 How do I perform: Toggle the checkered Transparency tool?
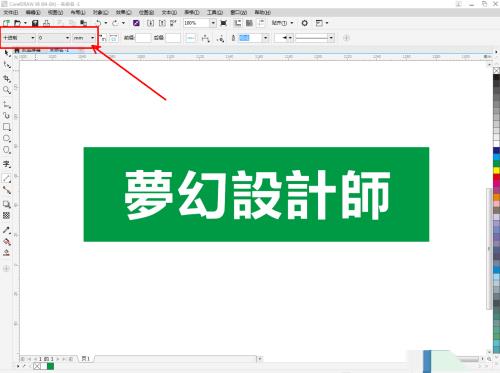pyautogui.click(x=7, y=216)
